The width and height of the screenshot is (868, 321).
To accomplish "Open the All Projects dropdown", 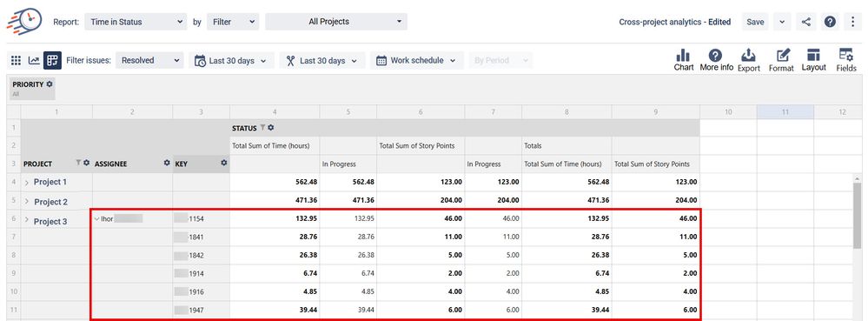I will pos(336,22).
